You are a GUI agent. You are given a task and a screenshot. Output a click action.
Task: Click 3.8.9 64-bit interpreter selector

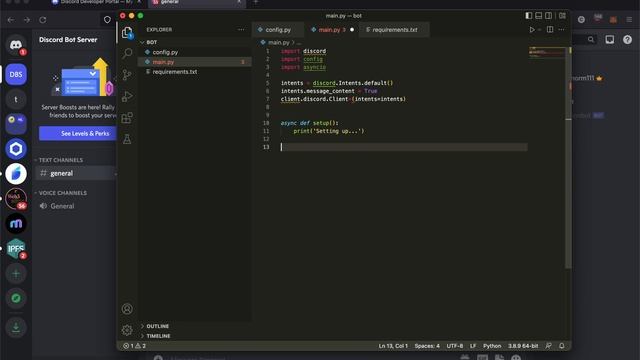pos(523,346)
